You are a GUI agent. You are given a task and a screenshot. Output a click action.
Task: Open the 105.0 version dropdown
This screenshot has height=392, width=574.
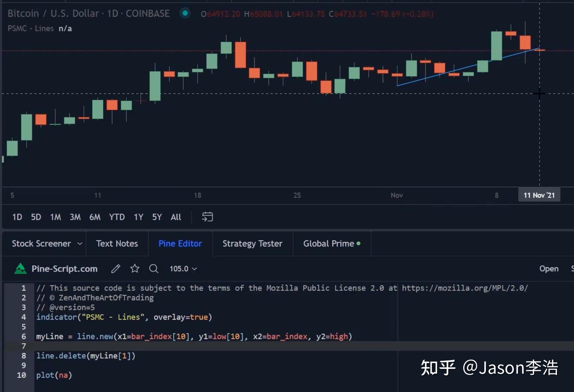coord(183,269)
